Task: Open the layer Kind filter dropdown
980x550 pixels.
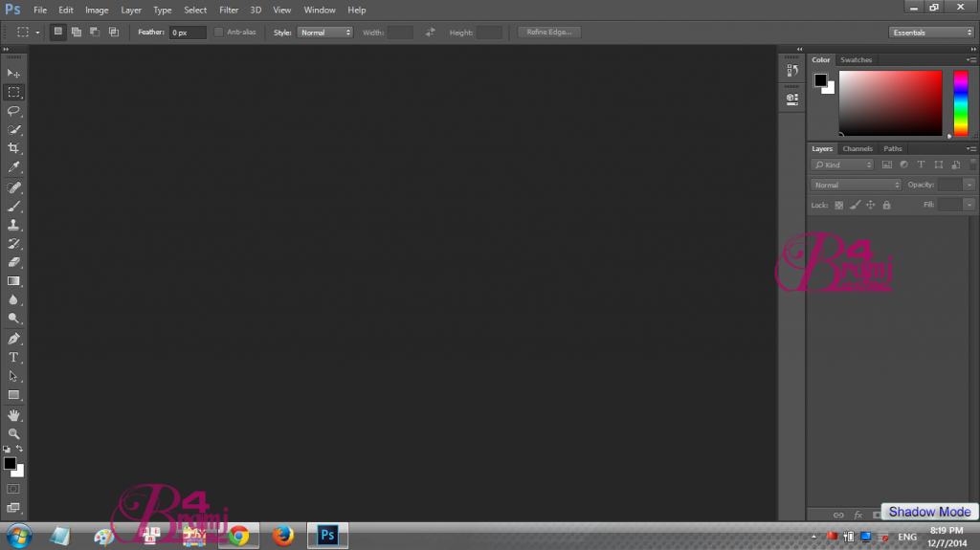Action: [x=842, y=165]
